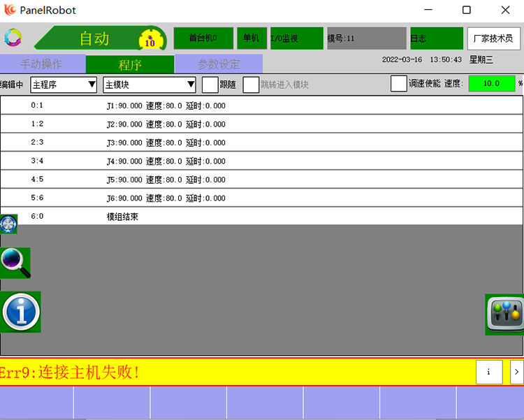Open the slider mixer settings icon
Image resolution: width=524 pixels, height=420 pixels.
[504, 314]
